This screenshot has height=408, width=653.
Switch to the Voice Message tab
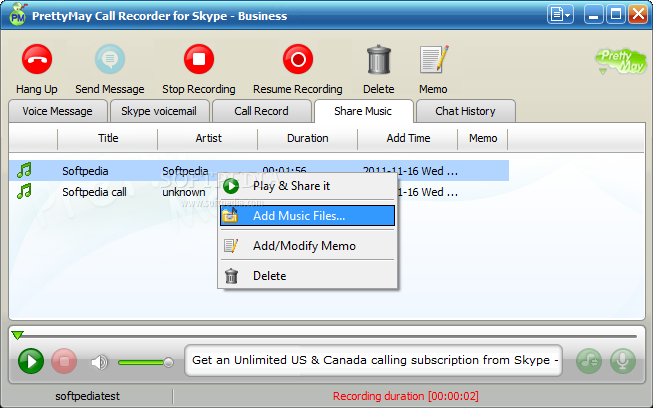click(57, 111)
